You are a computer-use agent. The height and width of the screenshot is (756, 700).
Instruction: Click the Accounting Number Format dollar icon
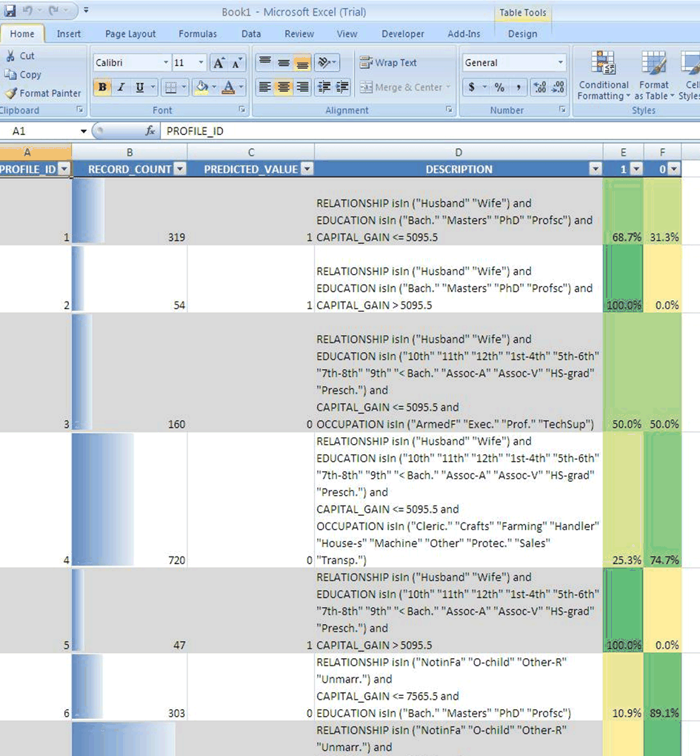click(472, 87)
